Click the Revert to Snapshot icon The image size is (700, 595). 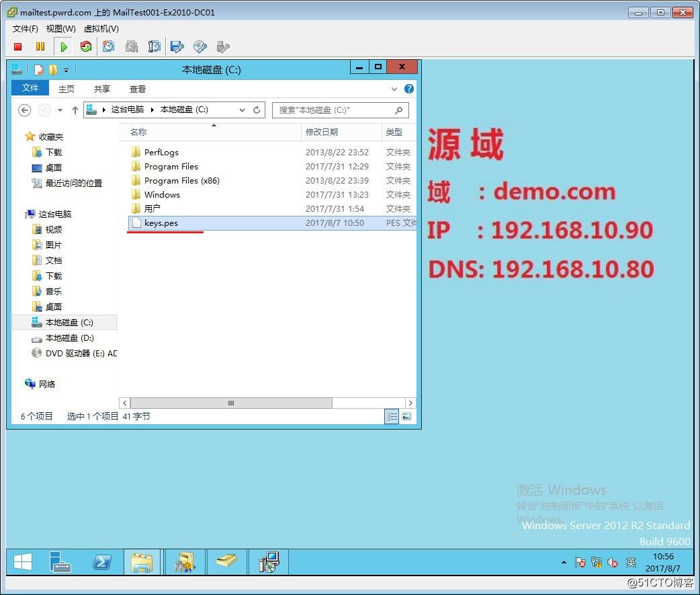click(131, 46)
